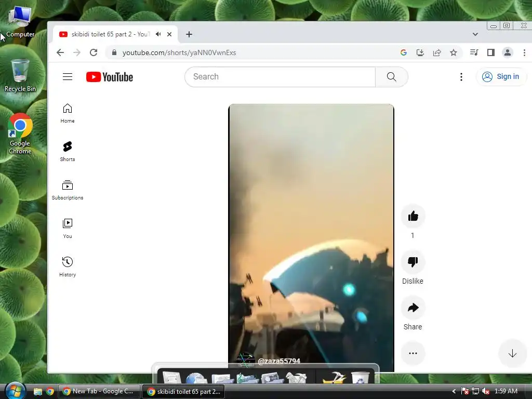Open file explorer in quick launch

coord(37,392)
